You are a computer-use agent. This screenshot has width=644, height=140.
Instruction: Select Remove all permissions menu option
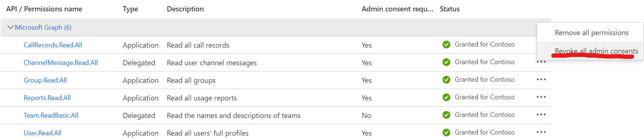[x=592, y=33]
